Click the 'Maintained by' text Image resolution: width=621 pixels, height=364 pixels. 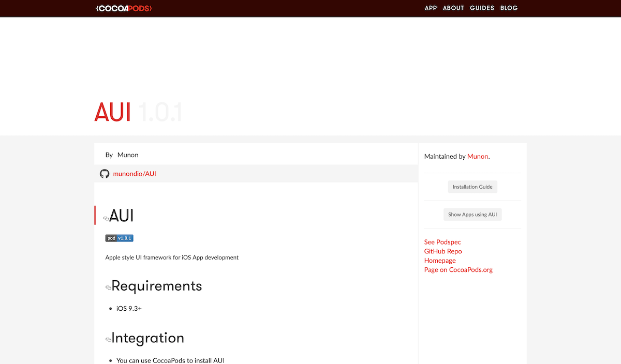[x=445, y=156]
